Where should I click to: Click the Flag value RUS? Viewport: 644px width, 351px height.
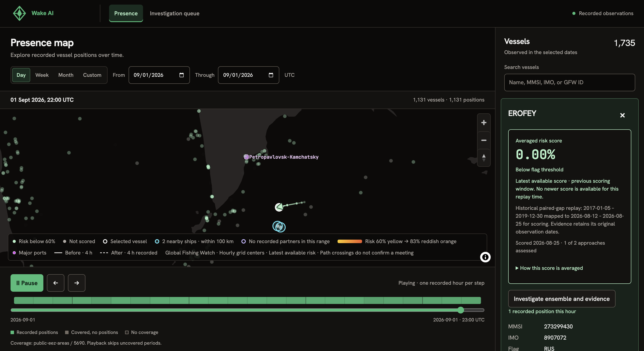click(549, 349)
